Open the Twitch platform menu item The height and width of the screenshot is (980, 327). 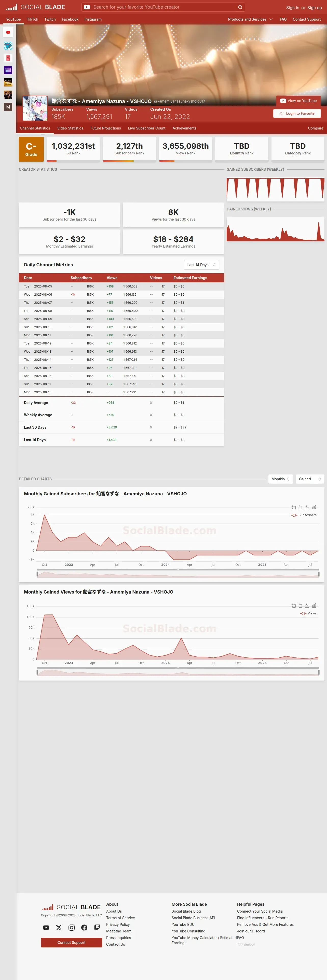pyautogui.click(x=50, y=19)
